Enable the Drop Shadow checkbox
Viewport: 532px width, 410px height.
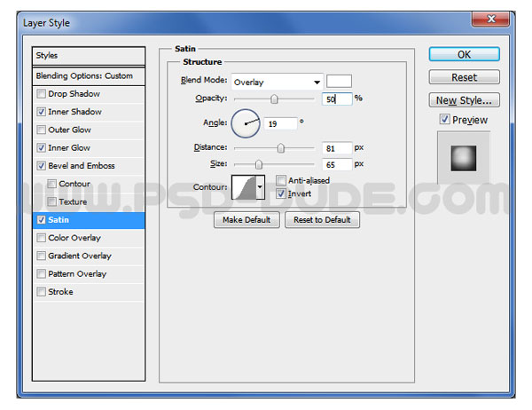tap(41, 93)
